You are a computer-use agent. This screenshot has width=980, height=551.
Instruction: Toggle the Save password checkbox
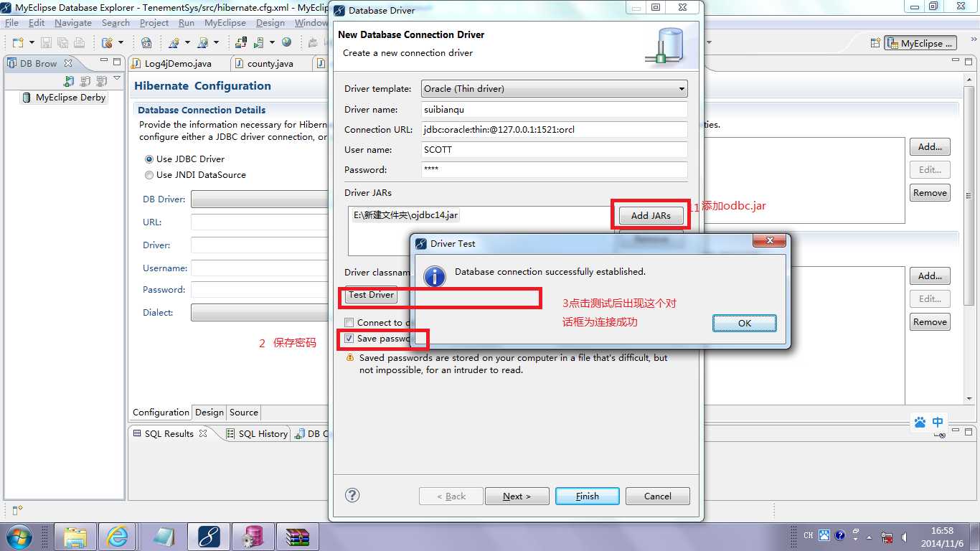point(349,339)
